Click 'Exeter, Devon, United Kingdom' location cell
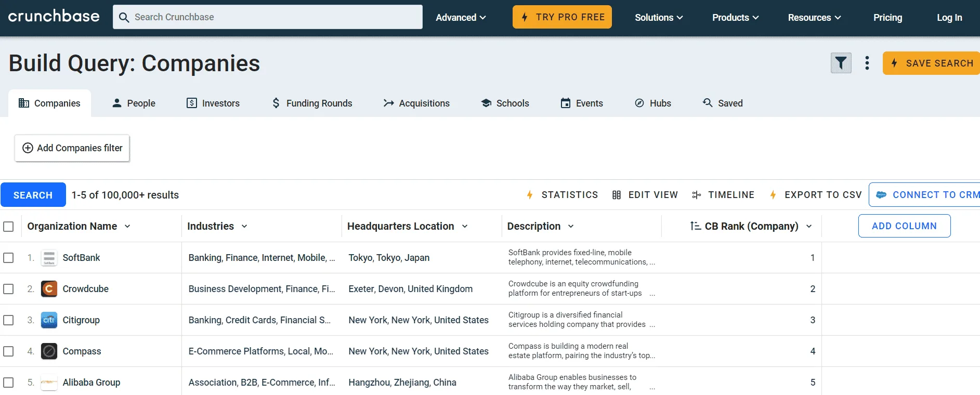Viewport: 980px width, 395px height. [x=411, y=289]
